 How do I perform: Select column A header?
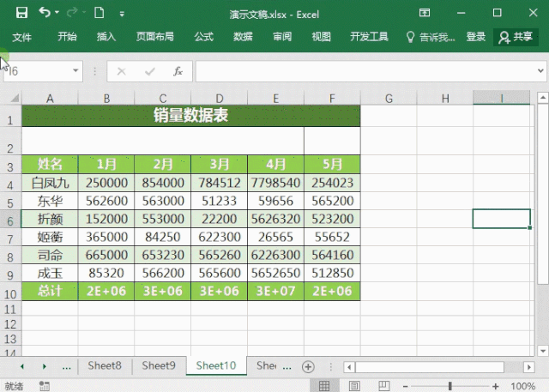pyautogui.click(x=50, y=99)
